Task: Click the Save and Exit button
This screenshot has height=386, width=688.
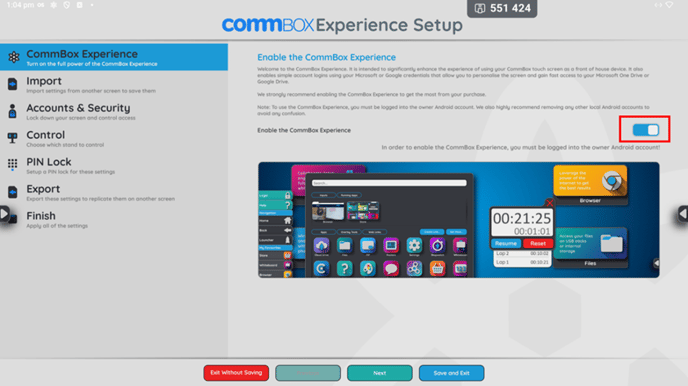Action: coord(452,373)
